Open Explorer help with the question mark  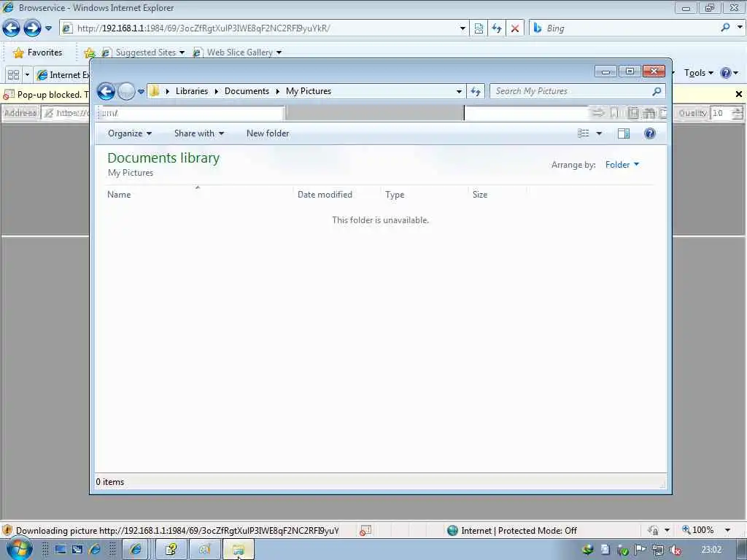(650, 133)
